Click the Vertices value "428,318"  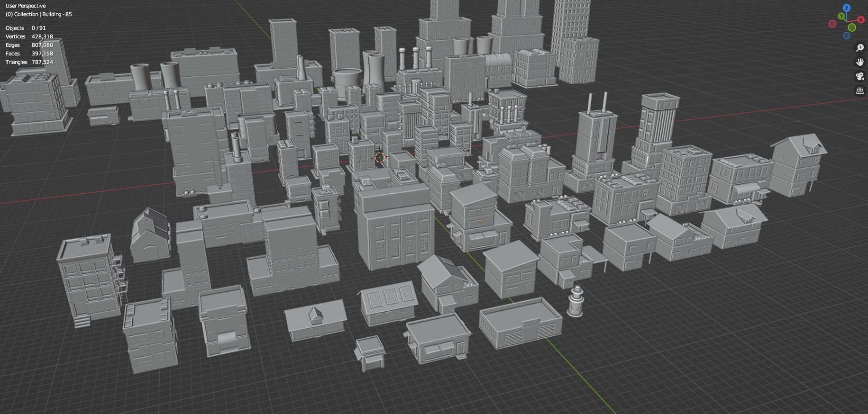click(42, 36)
